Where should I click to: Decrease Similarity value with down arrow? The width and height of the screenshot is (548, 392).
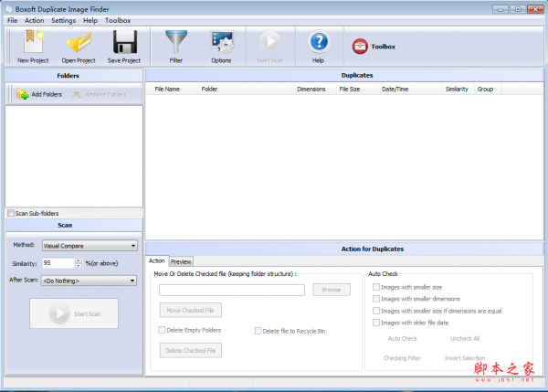click(79, 265)
